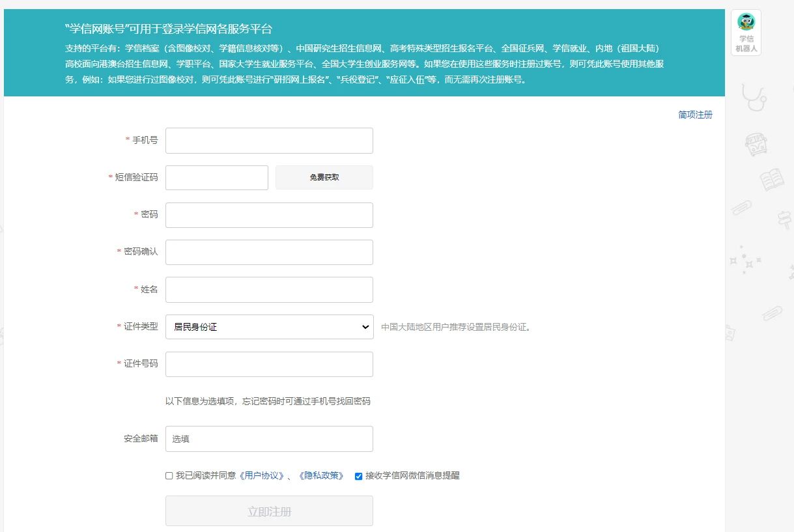
Task: Click the 免费获取 verification code button
Action: (x=324, y=177)
